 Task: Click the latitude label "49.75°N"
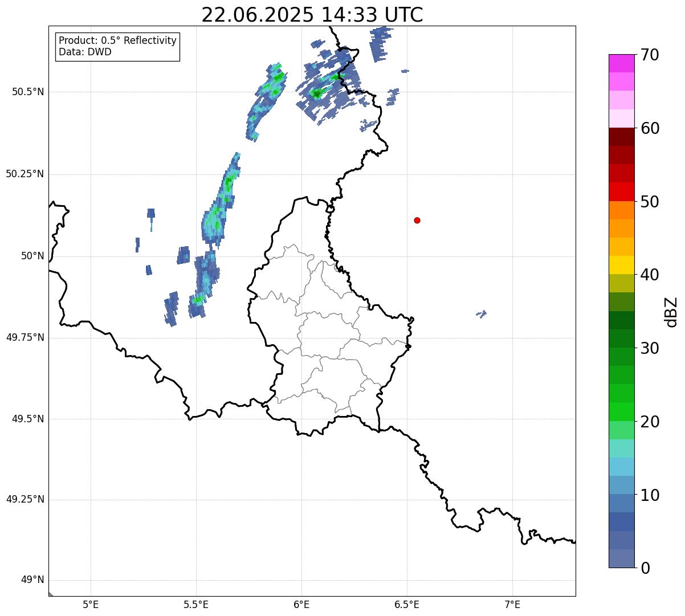click(x=25, y=337)
